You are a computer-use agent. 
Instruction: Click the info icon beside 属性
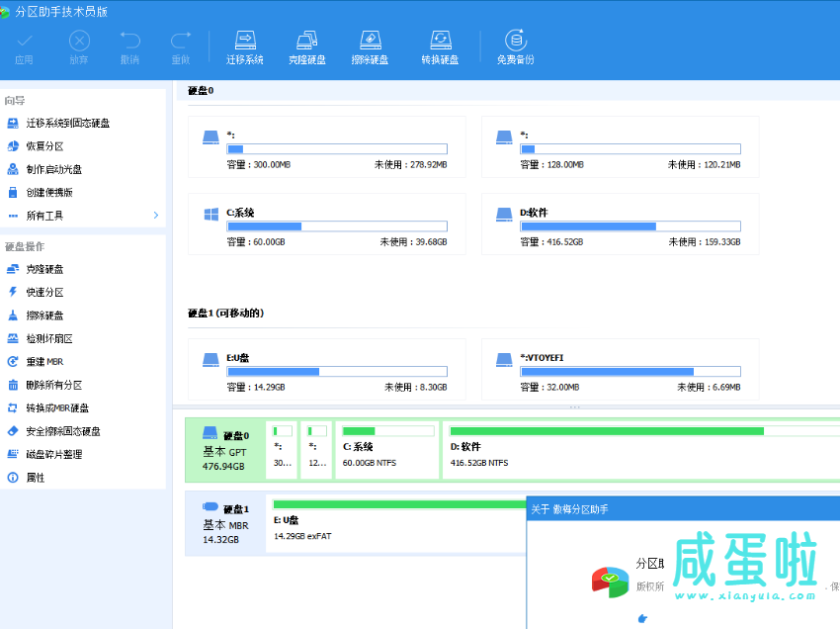click(x=13, y=478)
